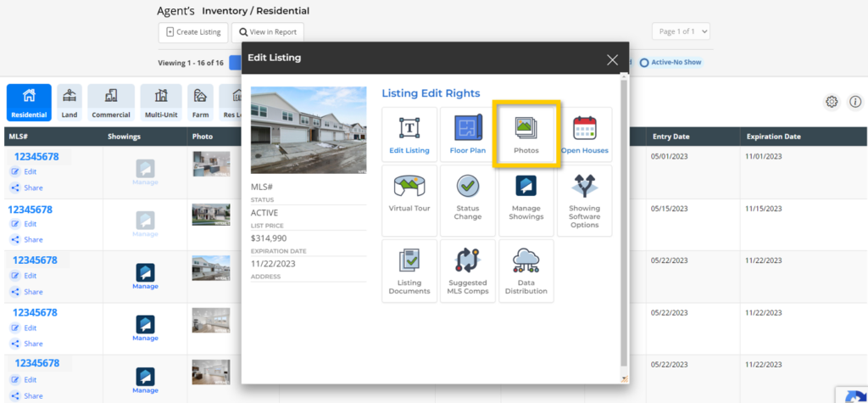Click the dialog's vertical scrollbar
The height and width of the screenshot is (403, 868).
click(625, 221)
